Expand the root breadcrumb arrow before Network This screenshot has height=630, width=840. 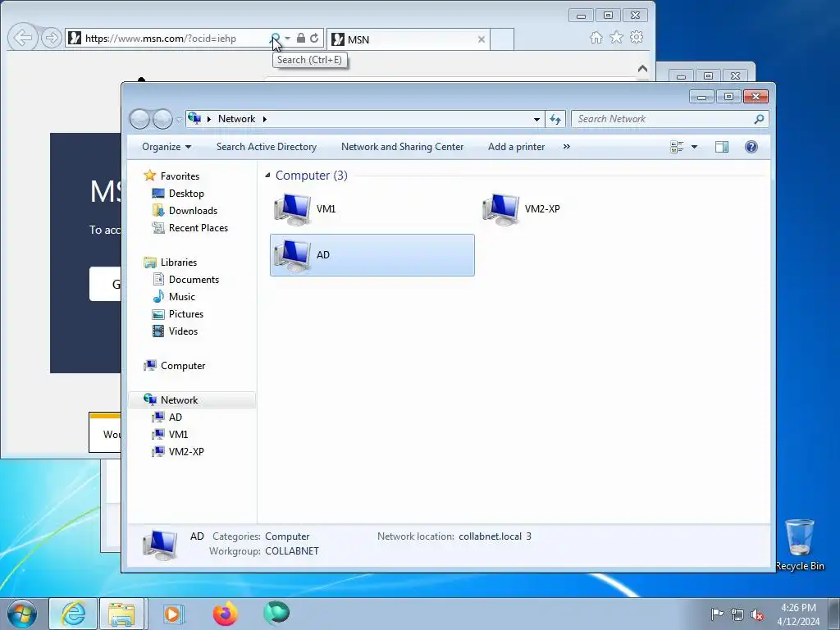tap(209, 119)
